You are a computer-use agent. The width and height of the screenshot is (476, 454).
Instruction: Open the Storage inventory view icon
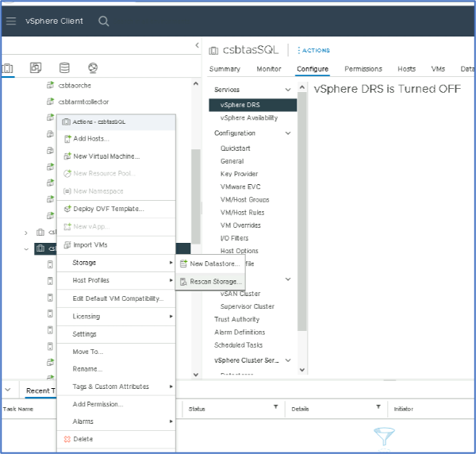tap(64, 68)
